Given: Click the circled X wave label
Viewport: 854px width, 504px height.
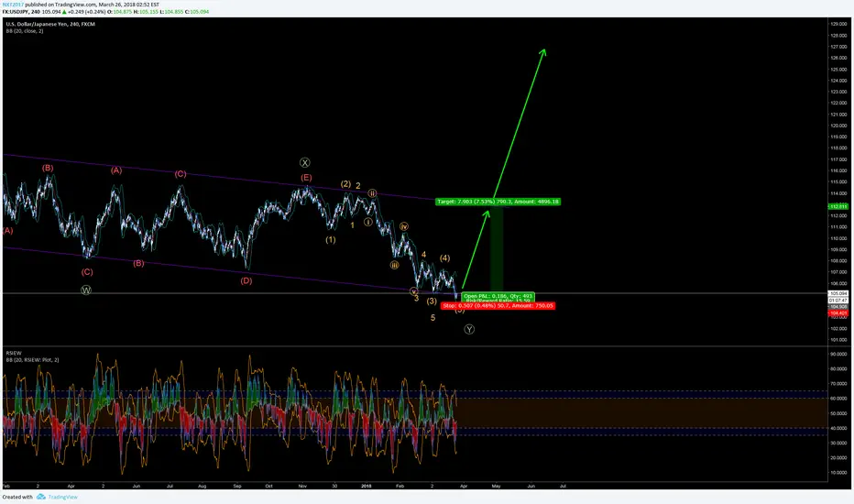Looking at the screenshot, I should (x=305, y=162).
